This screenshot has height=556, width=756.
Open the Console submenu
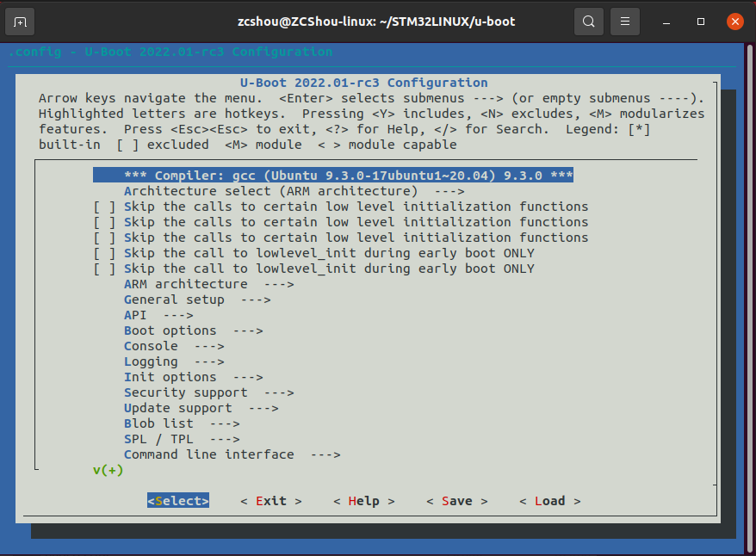click(x=174, y=346)
